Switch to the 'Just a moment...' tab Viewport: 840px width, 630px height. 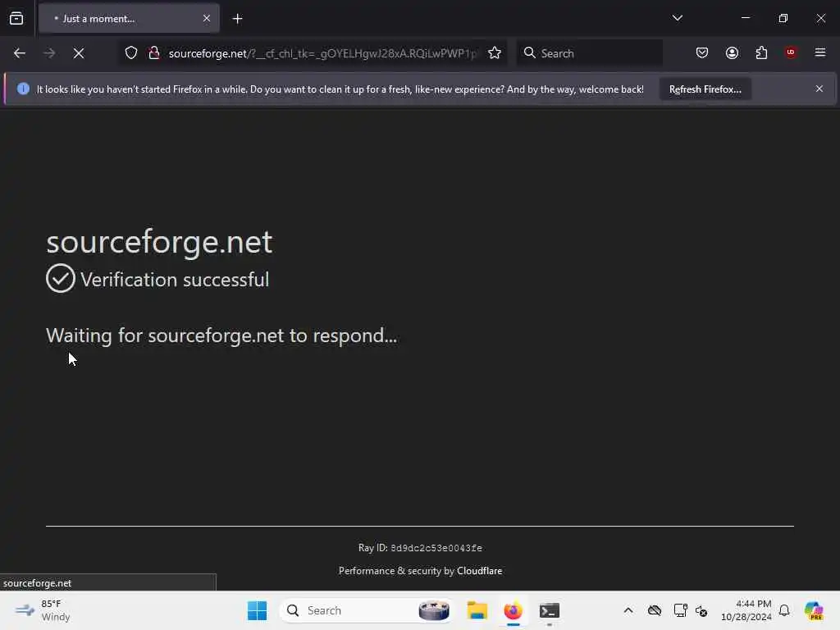point(129,19)
